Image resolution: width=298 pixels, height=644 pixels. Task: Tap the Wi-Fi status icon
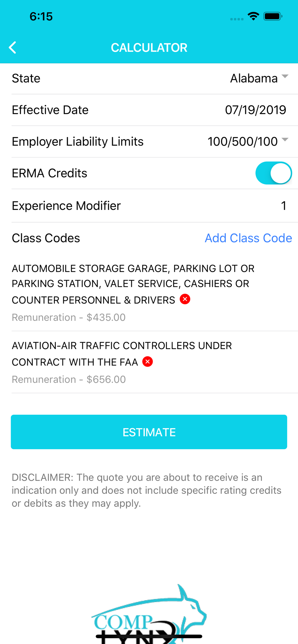coord(253,16)
